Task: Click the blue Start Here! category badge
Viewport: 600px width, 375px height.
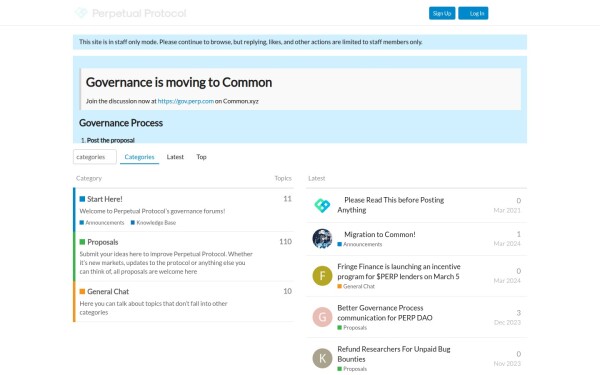Action: tap(82, 199)
